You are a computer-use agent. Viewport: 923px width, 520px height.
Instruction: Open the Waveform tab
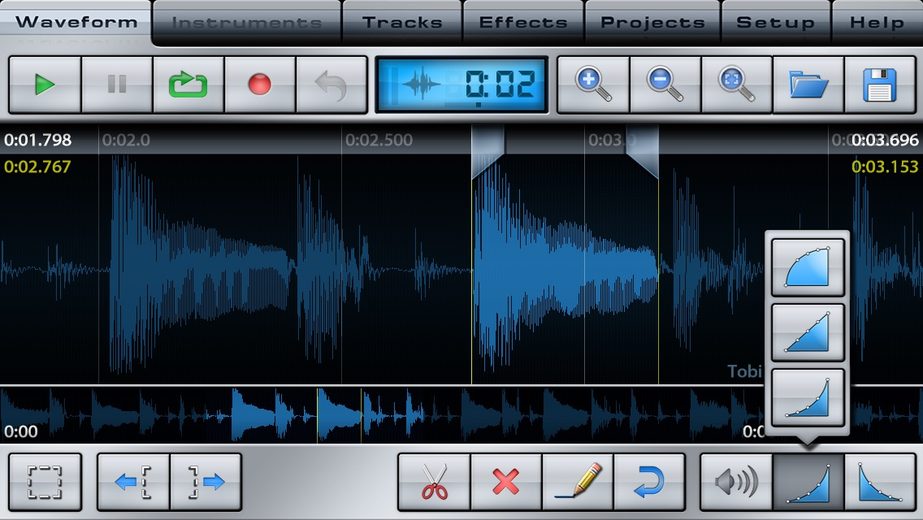(x=76, y=22)
